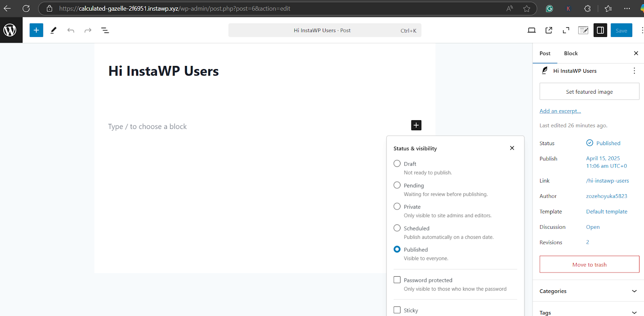Open browser Settings and more menu
The image size is (644, 316).
click(627, 8)
